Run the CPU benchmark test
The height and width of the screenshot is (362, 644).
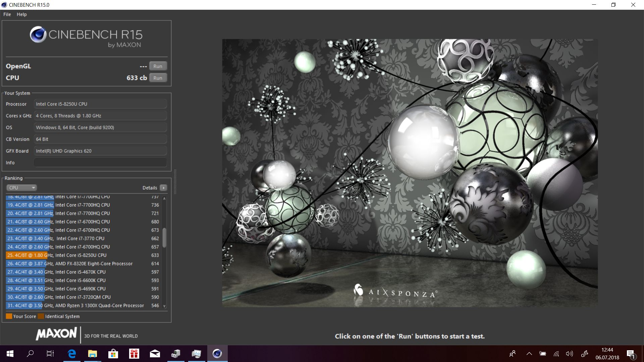click(x=158, y=78)
